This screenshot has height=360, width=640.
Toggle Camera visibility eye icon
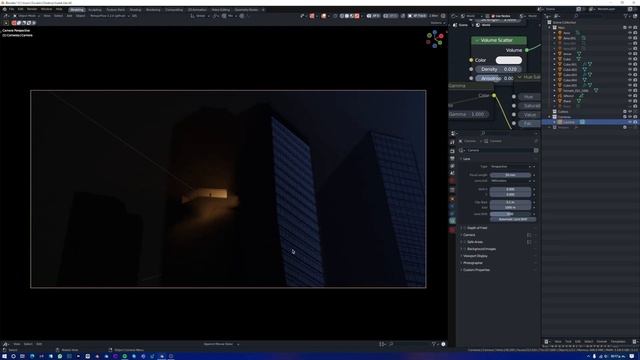pyautogui.click(x=630, y=122)
